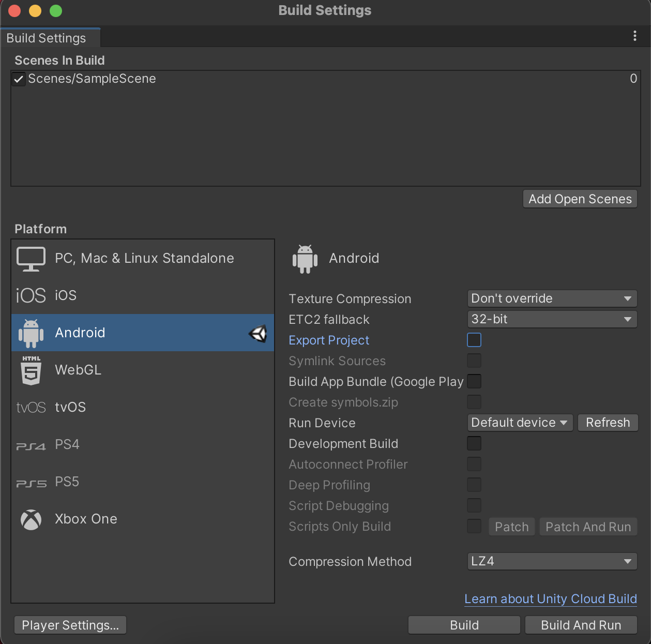This screenshot has height=644, width=651.
Task: Click the red window close button
Action: (x=14, y=11)
